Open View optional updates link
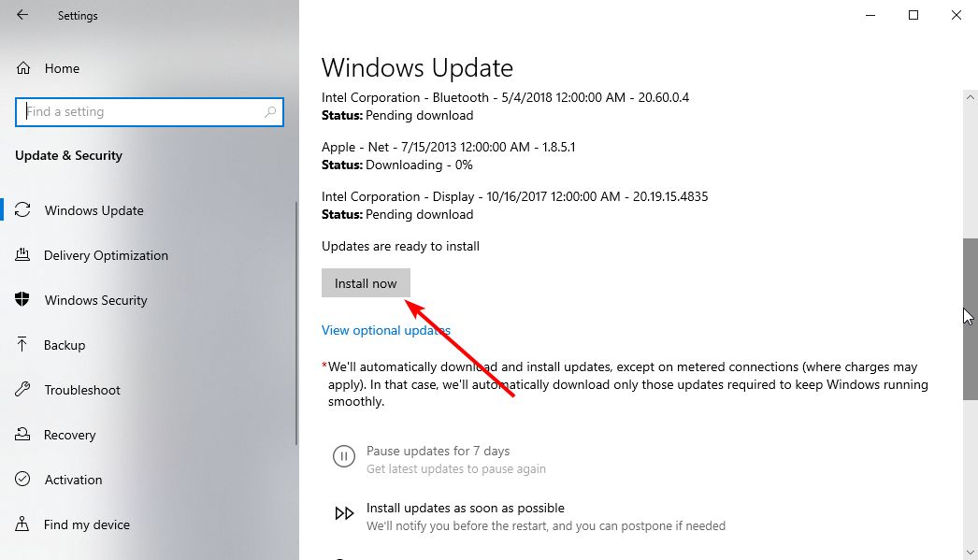The height and width of the screenshot is (560, 978). (385, 331)
